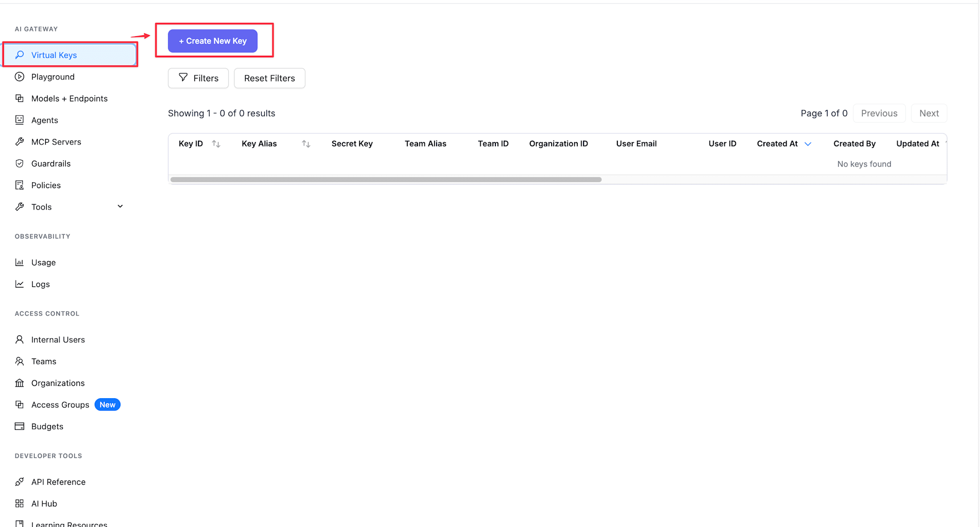Click the Policies page icon

pyautogui.click(x=20, y=185)
